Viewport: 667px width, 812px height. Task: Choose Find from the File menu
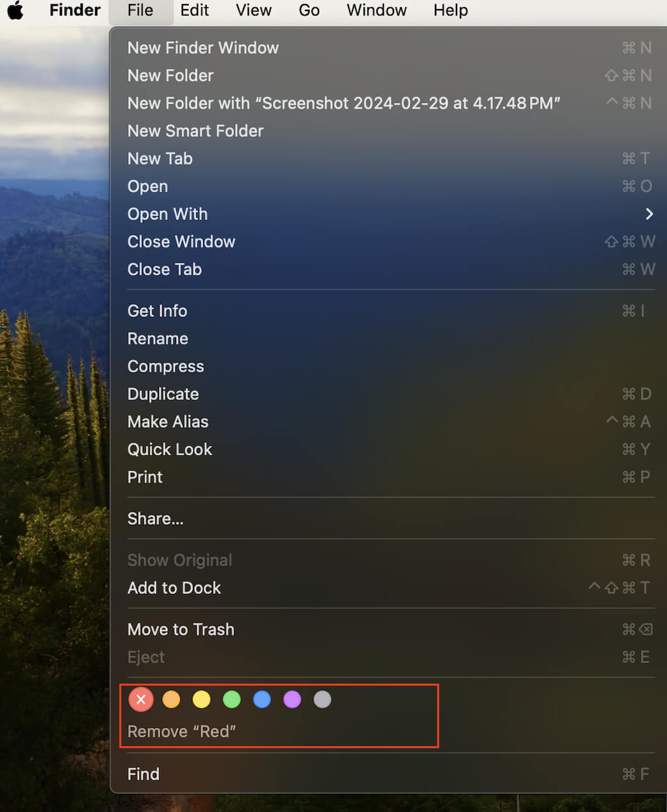[389, 774]
